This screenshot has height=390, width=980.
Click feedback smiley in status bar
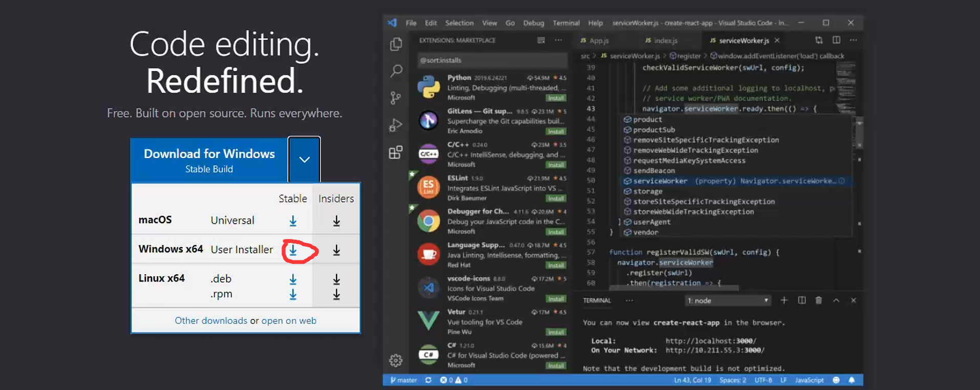pos(836,380)
